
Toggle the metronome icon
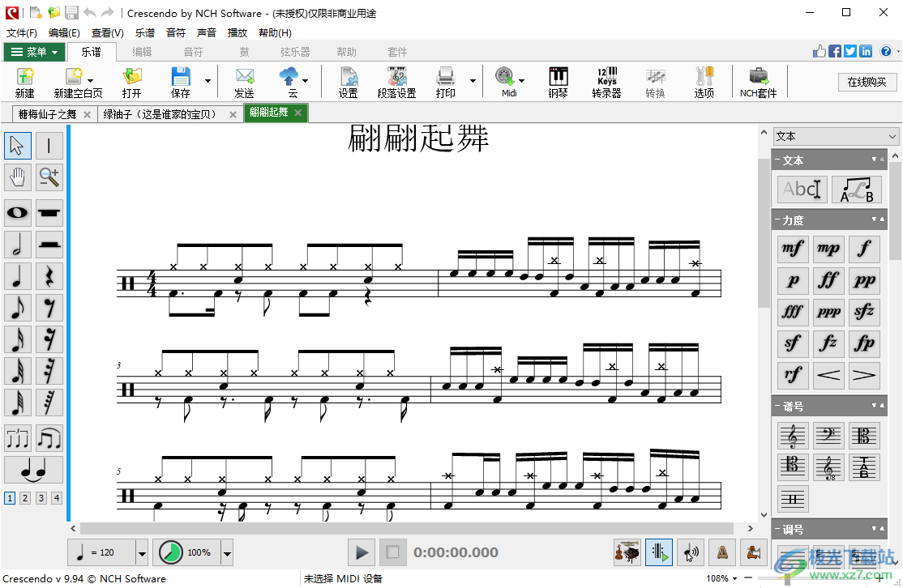tap(721, 553)
